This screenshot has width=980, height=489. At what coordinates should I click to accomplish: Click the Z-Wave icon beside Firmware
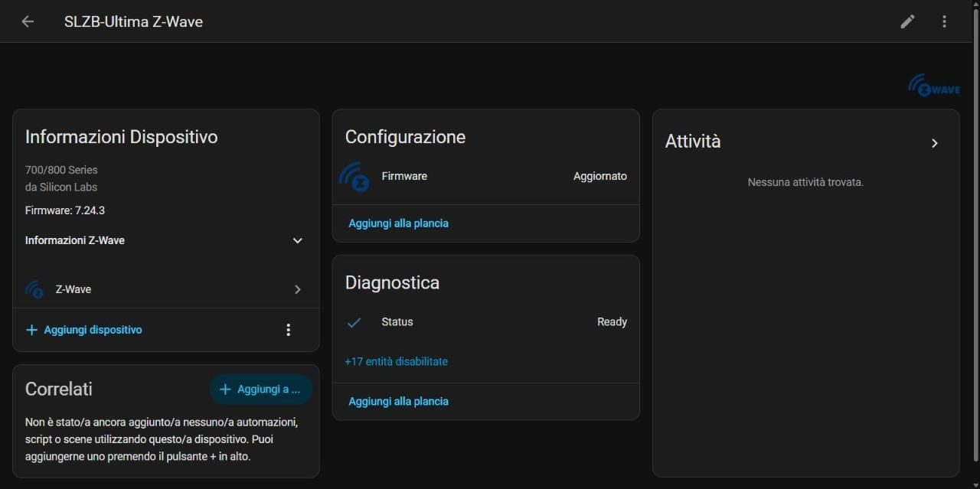click(354, 176)
